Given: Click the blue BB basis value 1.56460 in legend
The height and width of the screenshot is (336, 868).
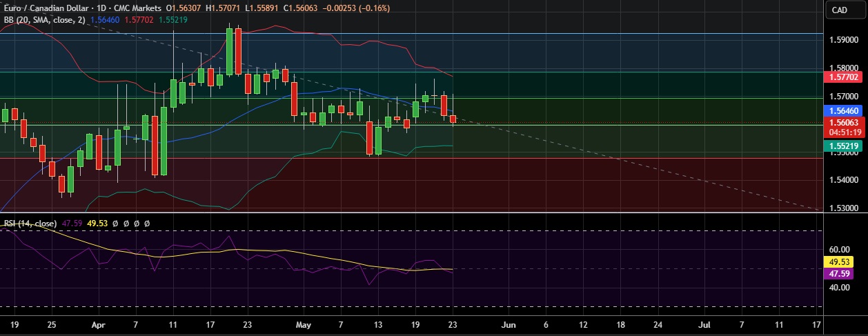Looking at the screenshot, I should (105, 20).
